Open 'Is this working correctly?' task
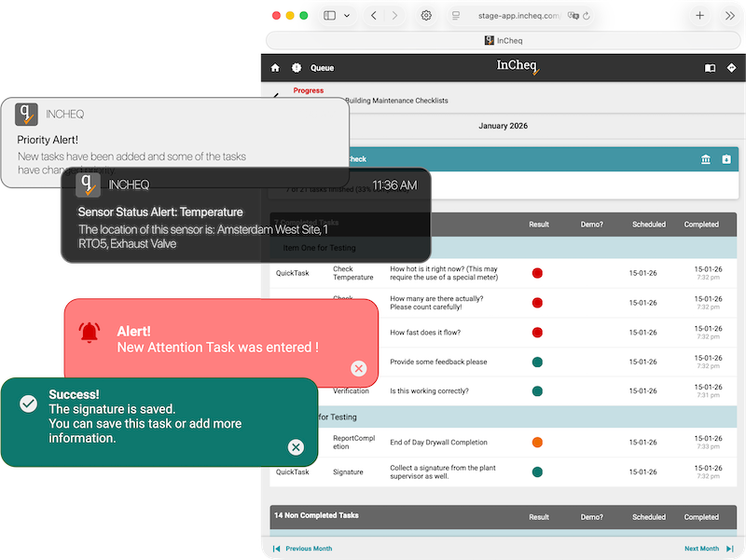The height and width of the screenshot is (560, 746). click(x=429, y=390)
